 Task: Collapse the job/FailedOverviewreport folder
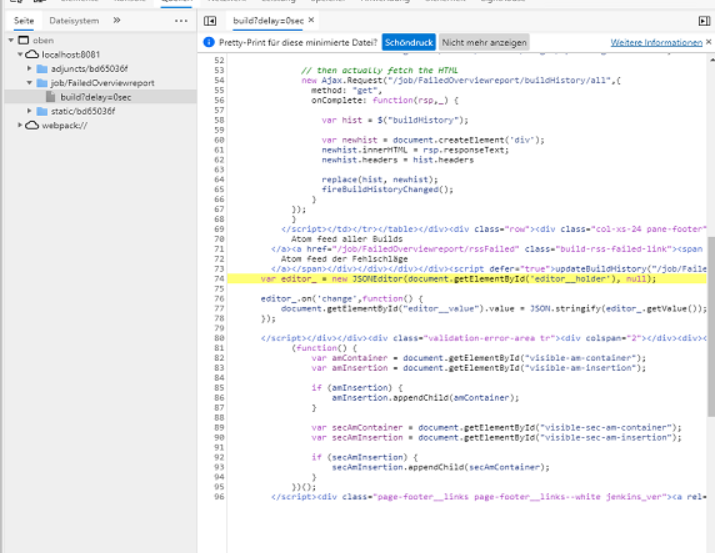pyautogui.click(x=29, y=83)
